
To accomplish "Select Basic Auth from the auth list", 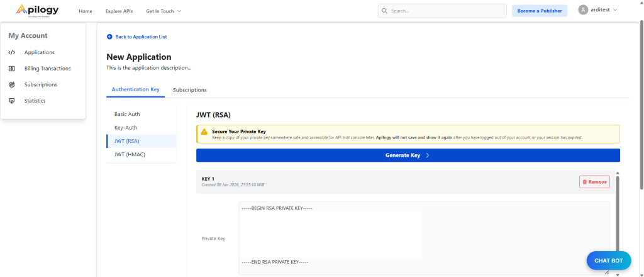I will [x=127, y=114].
